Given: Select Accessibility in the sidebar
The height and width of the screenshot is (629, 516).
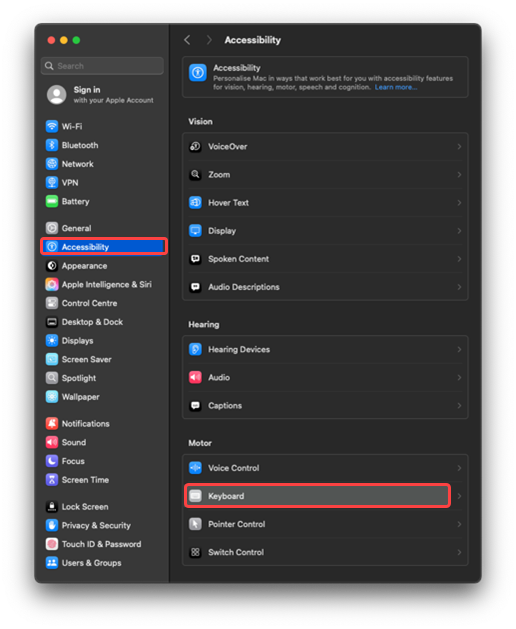Looking at the screenshot, I should 104,246.
